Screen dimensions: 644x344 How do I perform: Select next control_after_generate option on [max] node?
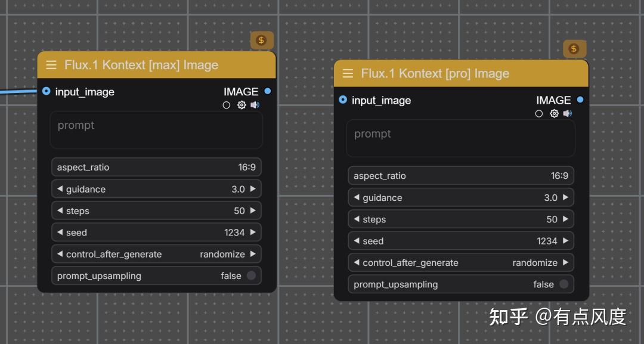pos(253,254)
